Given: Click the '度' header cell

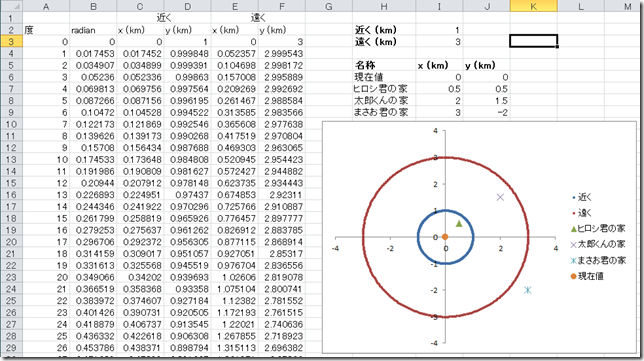Looking at the screenshot, I should [46, 30].
